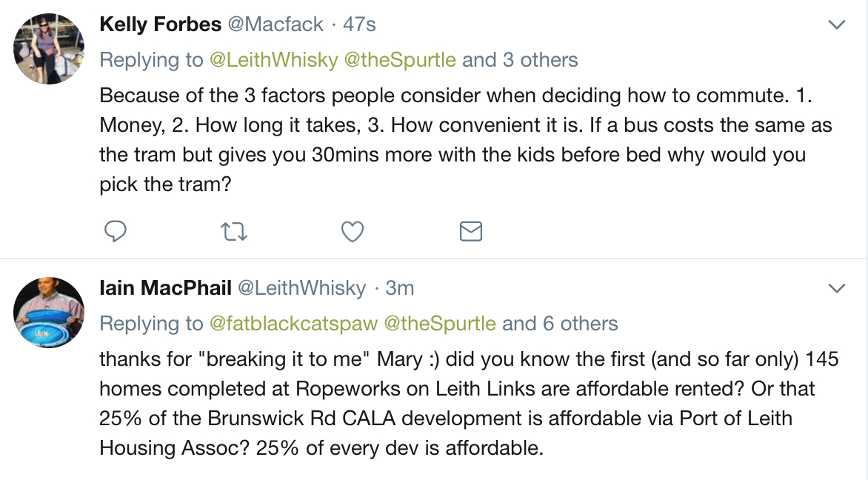
Task: Like Kelly Forbes' tweet with the heart icon
Action: 352,231
